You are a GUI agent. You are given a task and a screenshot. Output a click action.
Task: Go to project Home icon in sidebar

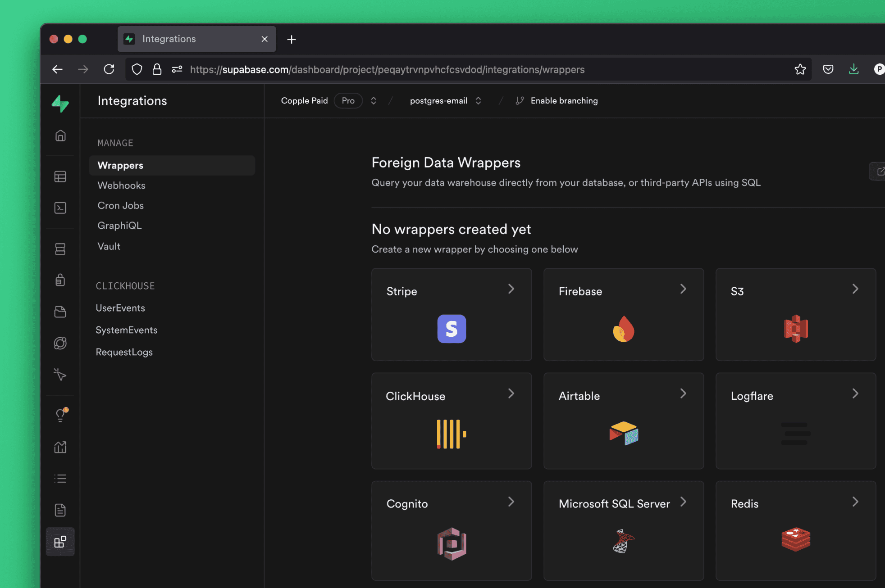pyautogui.click(x=60, y=136)
